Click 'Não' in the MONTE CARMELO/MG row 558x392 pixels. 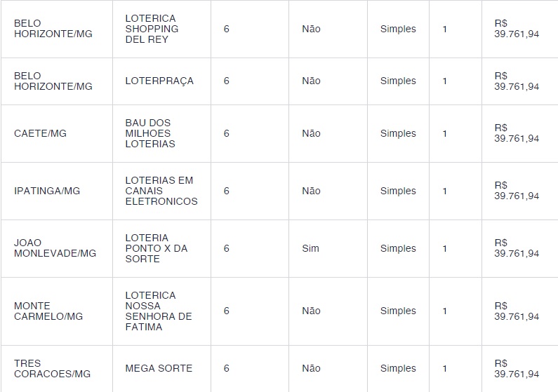(311, 311)
